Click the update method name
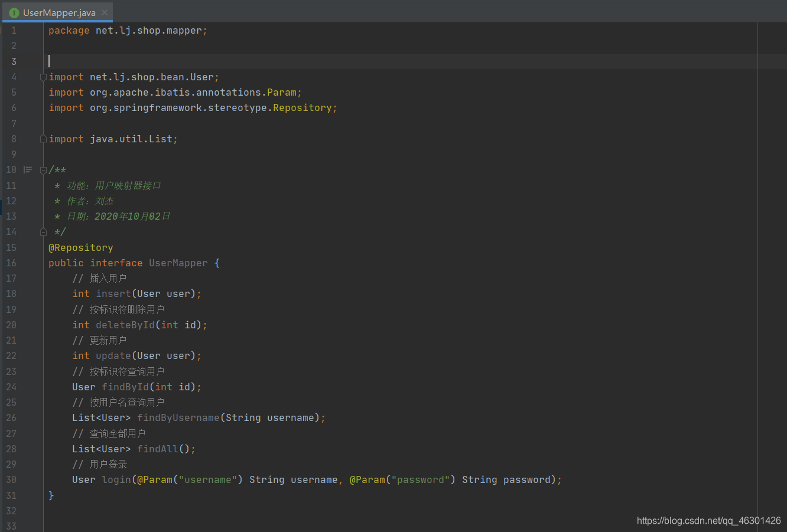This screenshot has width=787, height=532. [x=113, y=356]
